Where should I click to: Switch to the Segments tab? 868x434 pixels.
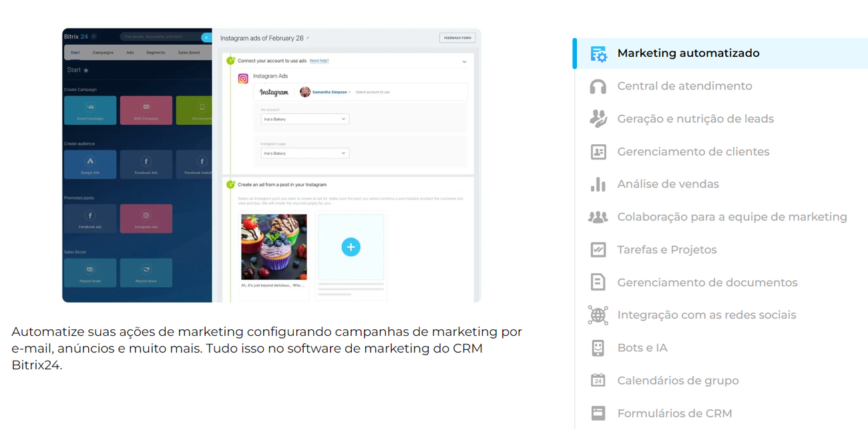(156, 53)
